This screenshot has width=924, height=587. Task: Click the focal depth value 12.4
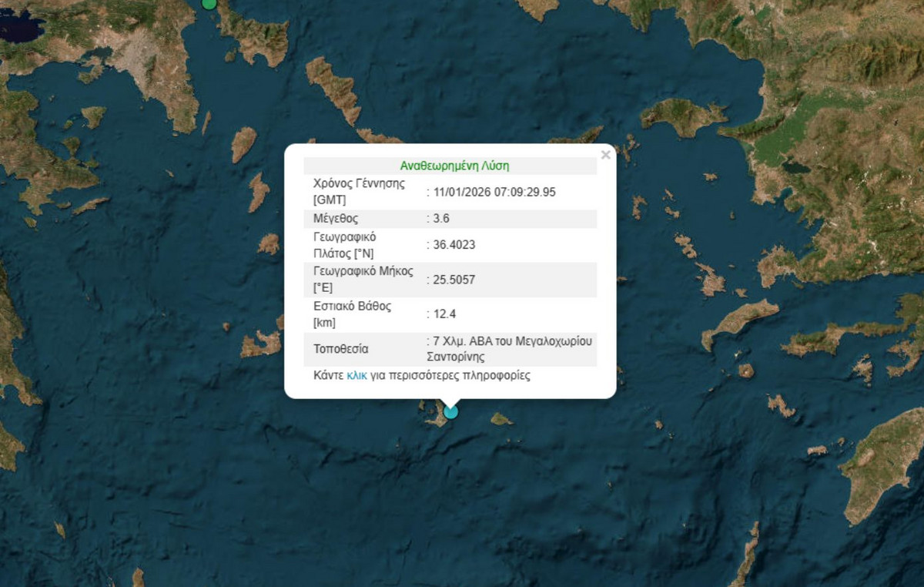click(445, 314)
